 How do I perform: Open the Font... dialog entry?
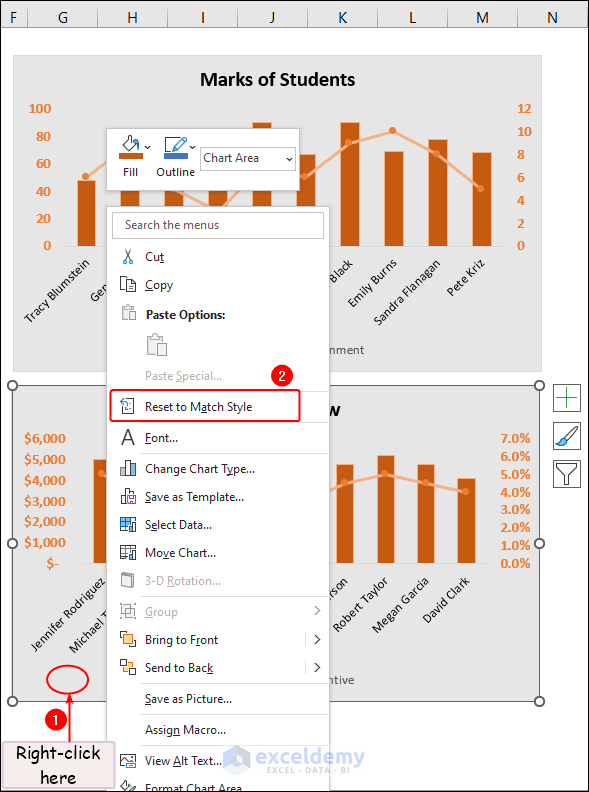[161, 437]
